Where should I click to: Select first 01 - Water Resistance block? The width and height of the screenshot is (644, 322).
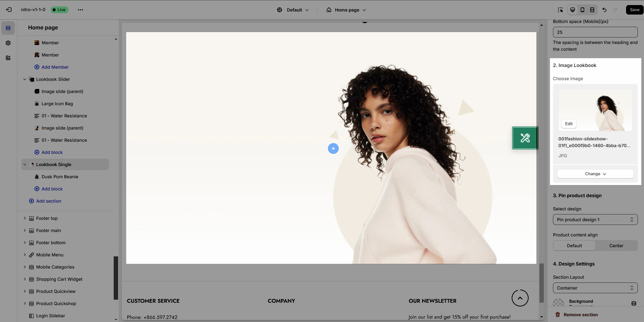(64, 116)
